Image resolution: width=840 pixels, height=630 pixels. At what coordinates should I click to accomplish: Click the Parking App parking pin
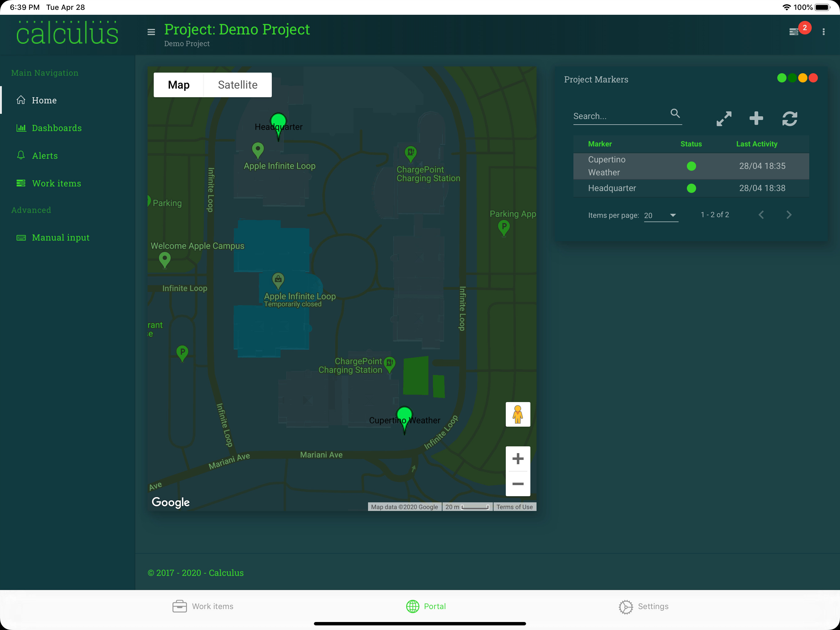click(x=504, y=228)
